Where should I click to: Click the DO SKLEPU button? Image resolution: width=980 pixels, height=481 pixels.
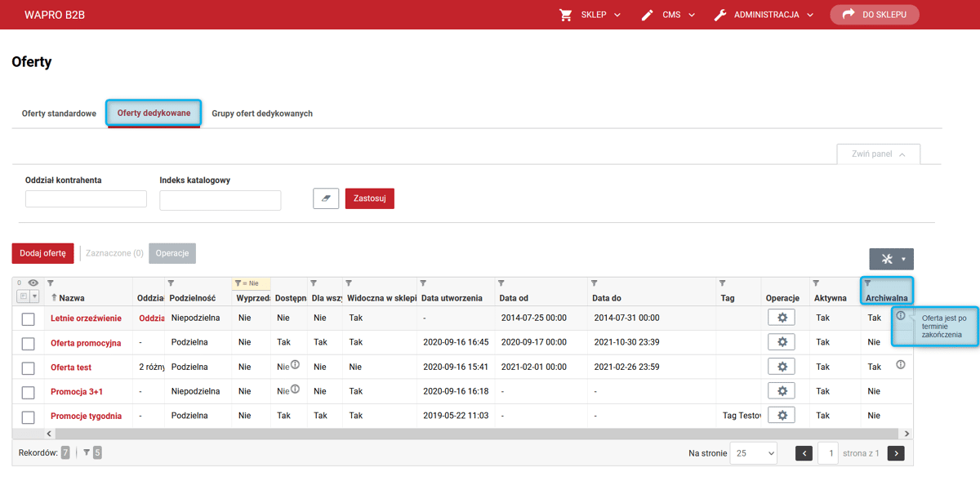875,15
